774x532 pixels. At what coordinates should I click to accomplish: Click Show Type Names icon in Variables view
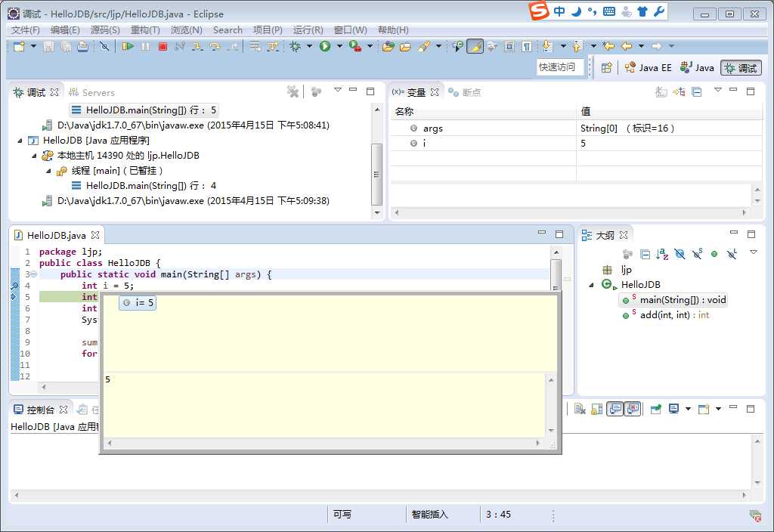click(x=661, y=91)
